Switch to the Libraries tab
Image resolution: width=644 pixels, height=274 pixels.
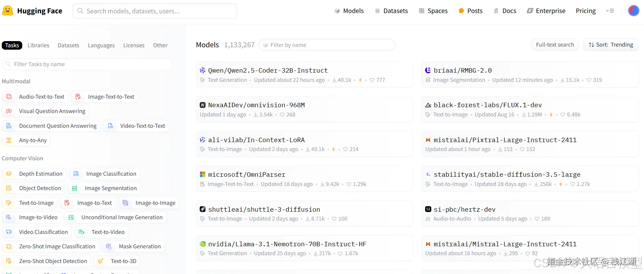[x=38, y=45]
